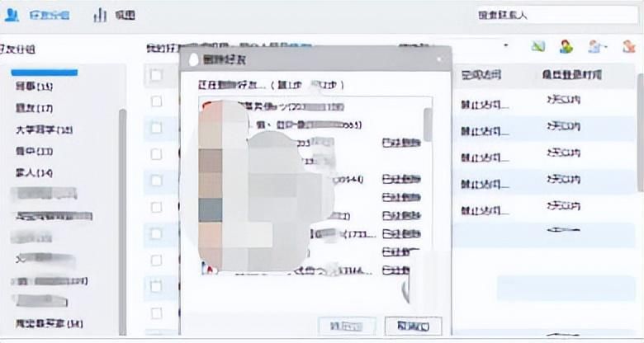Click the bar chart view icon
This screenshot has width=644, height=343.
[x=100, y=16]
